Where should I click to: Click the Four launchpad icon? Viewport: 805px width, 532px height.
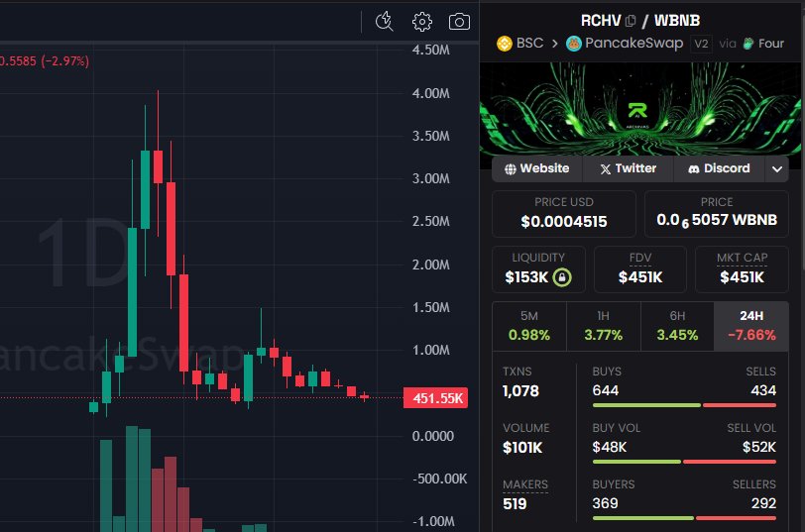click(x=748, y=43)
